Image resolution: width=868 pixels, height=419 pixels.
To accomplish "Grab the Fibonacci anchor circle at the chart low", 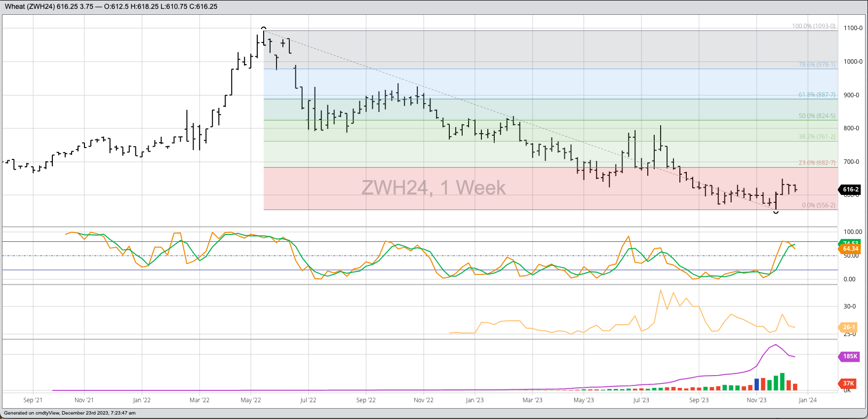I will click(x=776, y=212).
